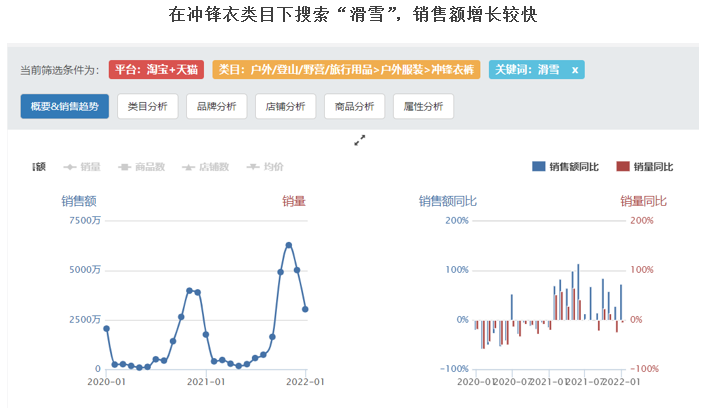Click the last data point at 2022-01
The height and width of the screenshot is (414, 724).
[305, 309]
